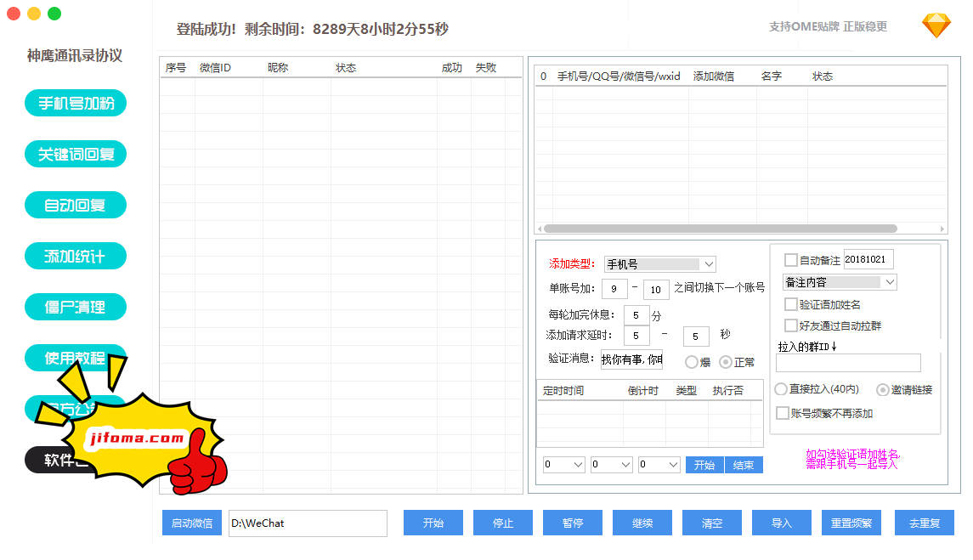Open the 关键词回复 feature
973x560 pixels.
(75, 154)
